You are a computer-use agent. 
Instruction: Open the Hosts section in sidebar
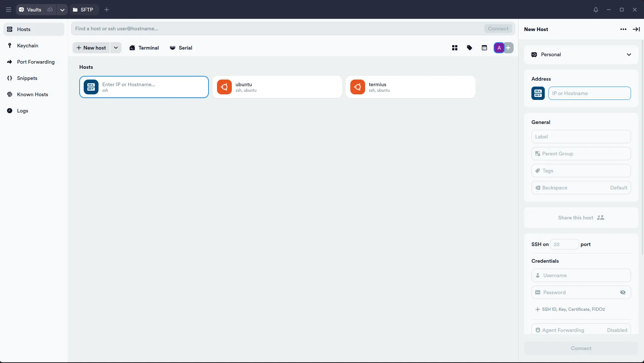pyautogui.click(x=34, y=29)
